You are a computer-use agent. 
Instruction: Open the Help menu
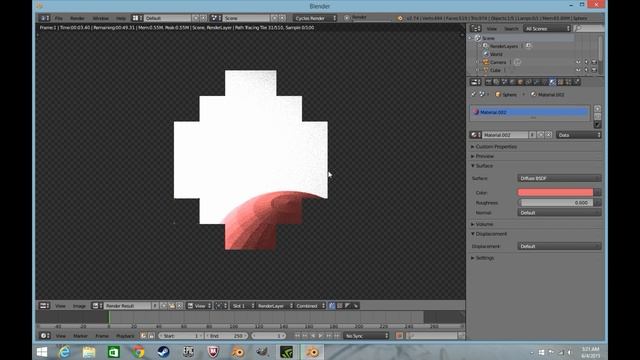click(121, 18)
